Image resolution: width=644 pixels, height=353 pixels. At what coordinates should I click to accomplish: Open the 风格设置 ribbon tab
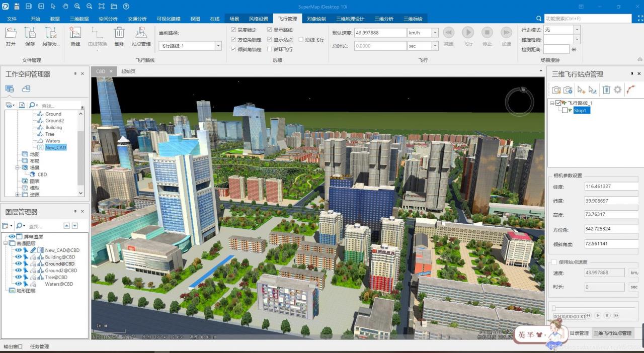(259, 19)
